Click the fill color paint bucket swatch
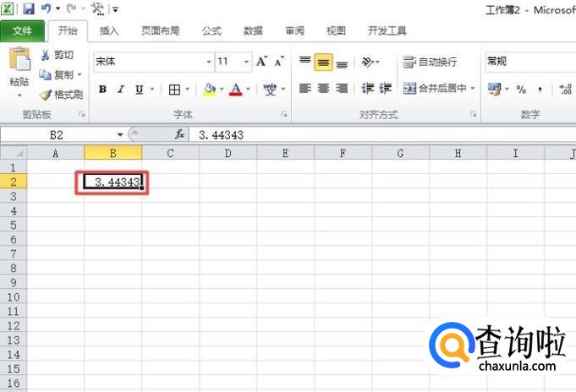Screen dimensions: 576x392 pyautogui.click(x=210, y=89)
